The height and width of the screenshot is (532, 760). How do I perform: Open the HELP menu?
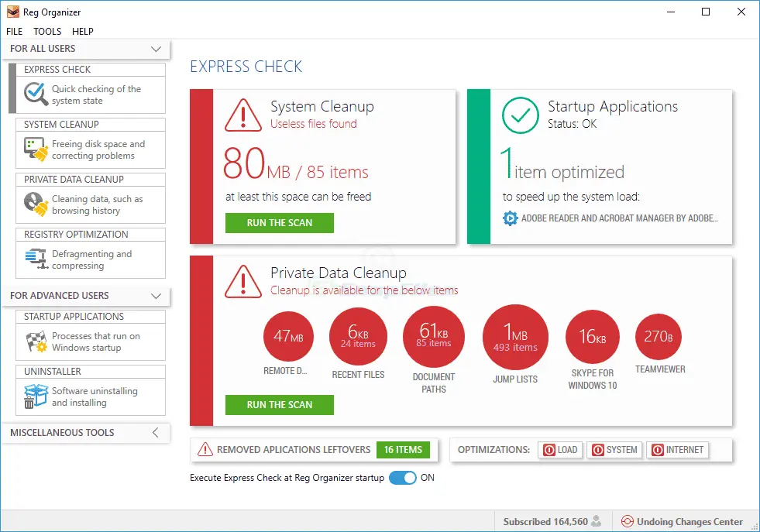[x=83, y=32]
